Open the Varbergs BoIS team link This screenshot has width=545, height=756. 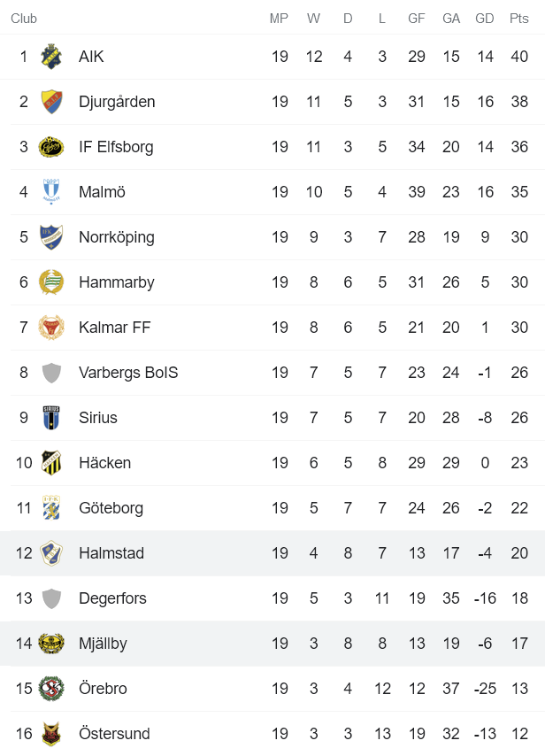tap(128, 373)
